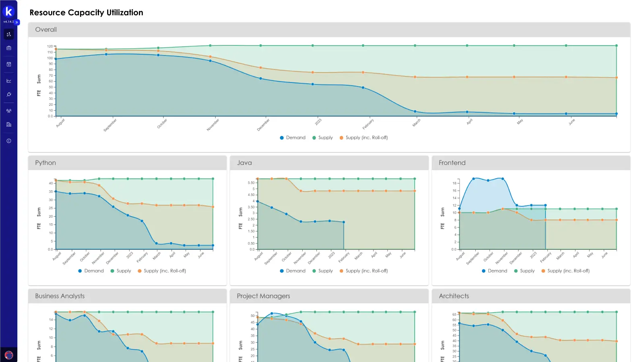The image size is (644, 362).
Task: Toggle Supply (inc. Roll-off) in Java legend
Action: pyautogui.click(x=363, y=271)
